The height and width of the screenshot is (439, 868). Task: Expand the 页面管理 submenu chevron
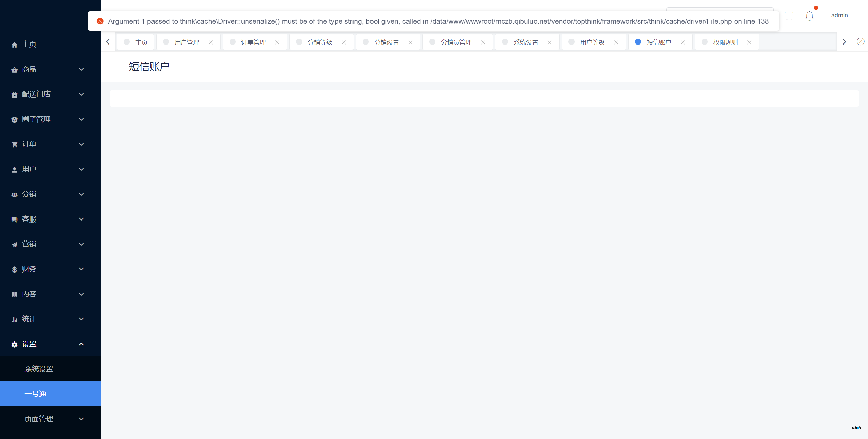click(x=81, y=419)
